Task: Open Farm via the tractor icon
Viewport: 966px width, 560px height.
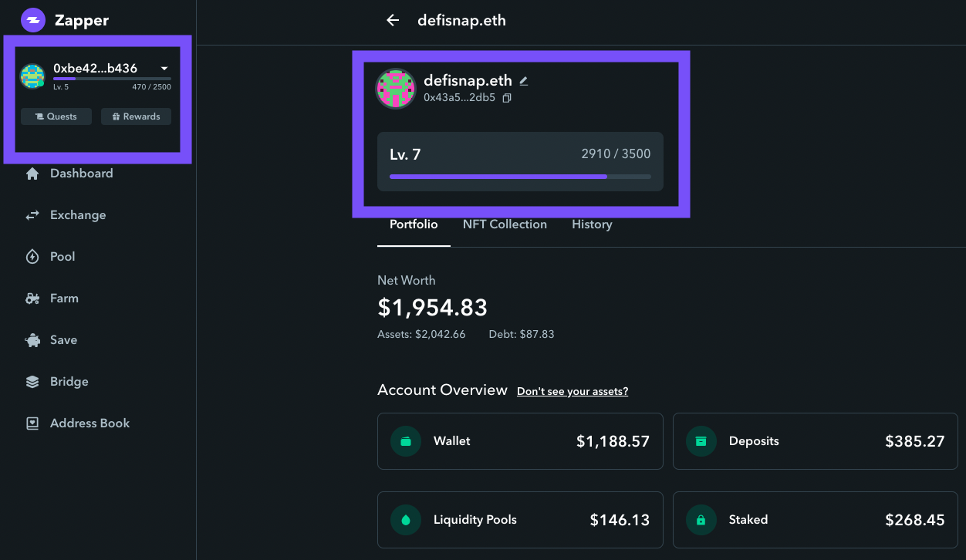Action: (x=32, y=299)
